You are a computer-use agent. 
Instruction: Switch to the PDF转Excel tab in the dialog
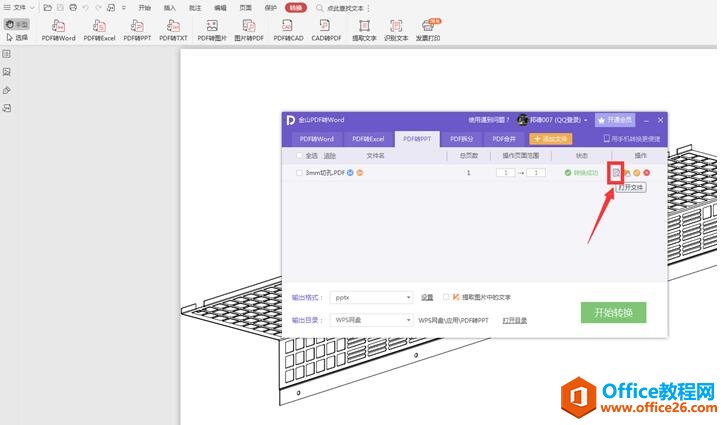point(368,139)
